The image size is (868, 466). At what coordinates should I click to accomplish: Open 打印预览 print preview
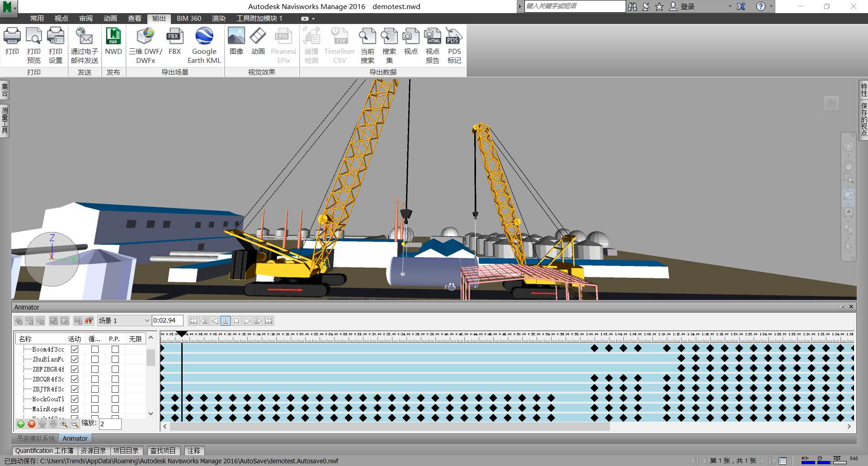click(34, 46)
